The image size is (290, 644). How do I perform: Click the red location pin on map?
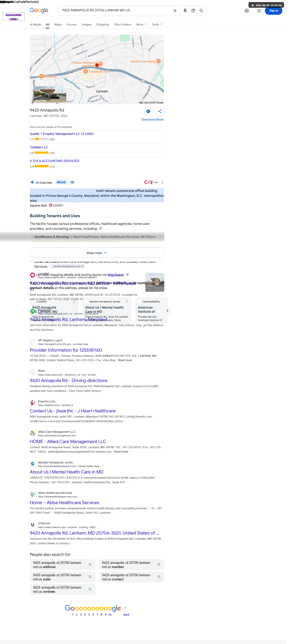click(x=97, y=65)
